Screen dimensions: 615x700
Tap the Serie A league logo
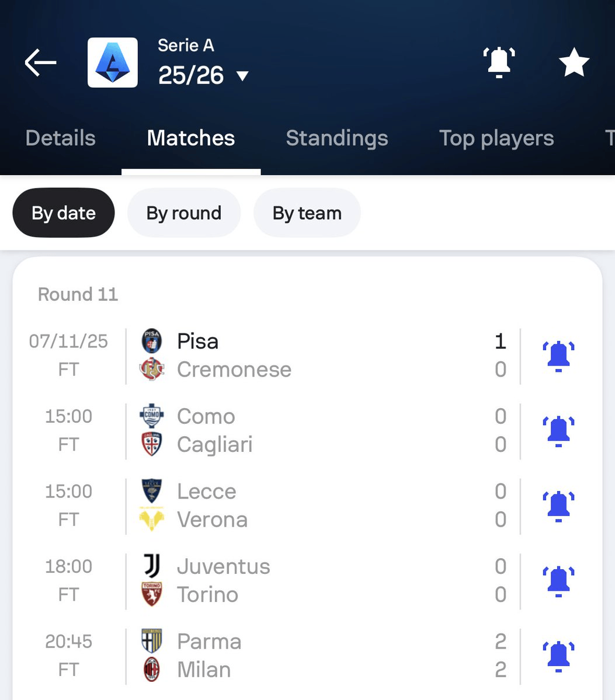113,62
